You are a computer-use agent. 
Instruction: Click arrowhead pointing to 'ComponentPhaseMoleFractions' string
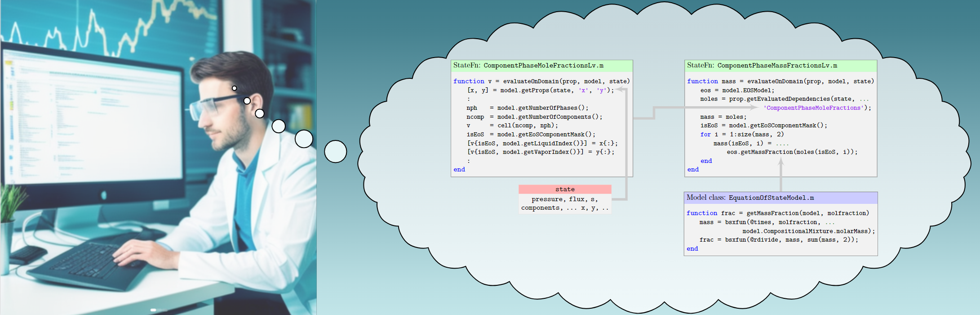[755, 108]
